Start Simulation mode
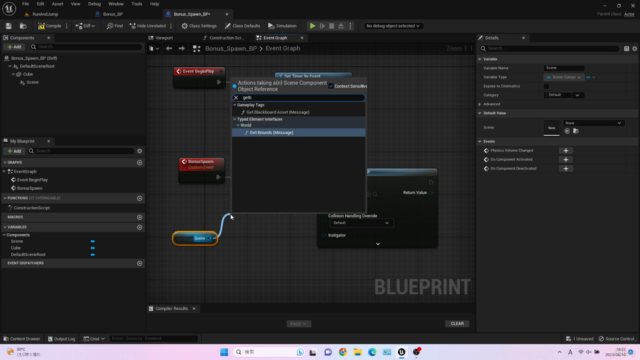The width and height of the screenshot is (640, 360). click(282, 26)
